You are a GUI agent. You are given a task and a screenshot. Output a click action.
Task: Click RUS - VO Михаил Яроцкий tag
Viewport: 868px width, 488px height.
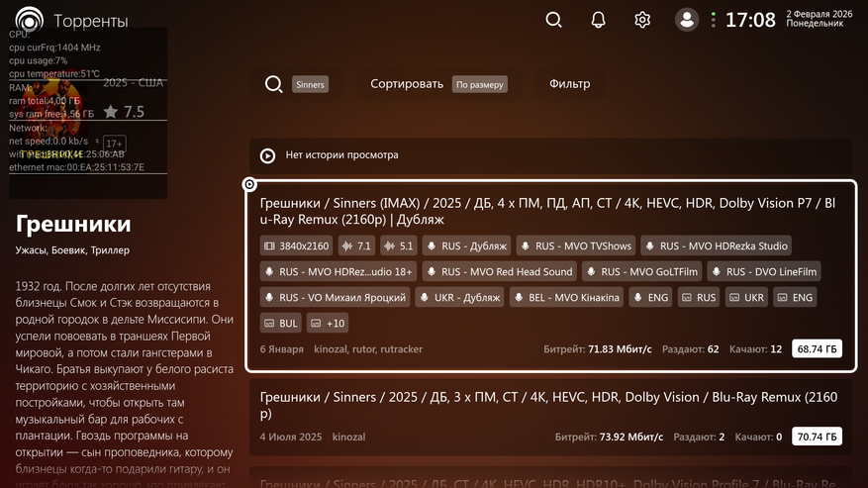[x=335, y=298]
